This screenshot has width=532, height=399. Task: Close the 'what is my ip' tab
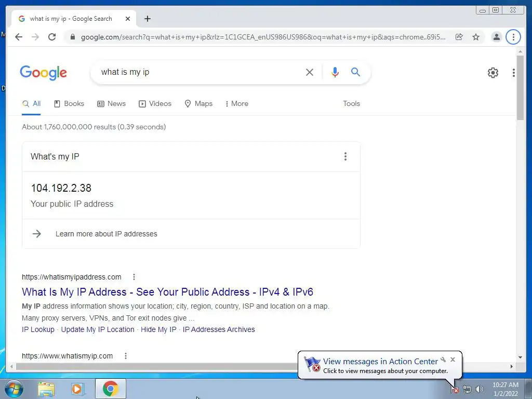(x=128, y=19)
